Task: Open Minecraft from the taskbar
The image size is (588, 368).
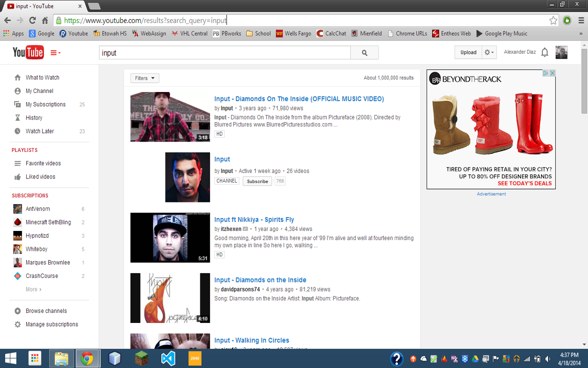Action: click(x=141, y=358)
